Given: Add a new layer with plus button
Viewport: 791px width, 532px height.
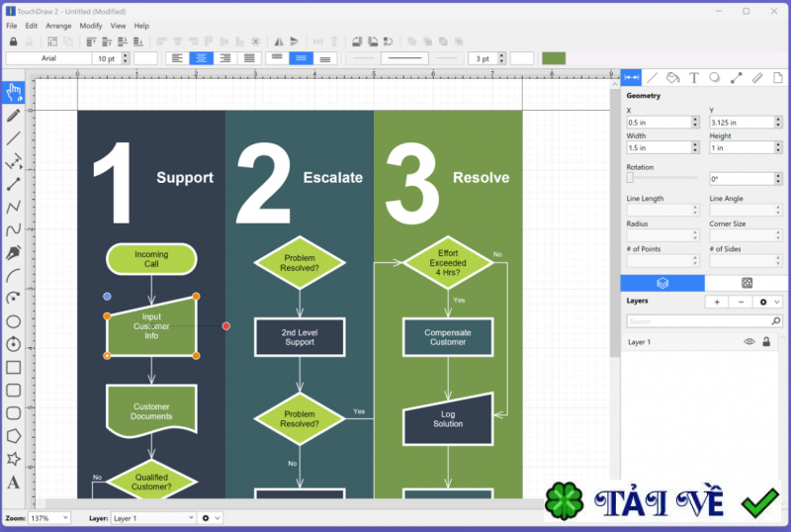Looking at the screenshot, I should (x=717, y=302).
